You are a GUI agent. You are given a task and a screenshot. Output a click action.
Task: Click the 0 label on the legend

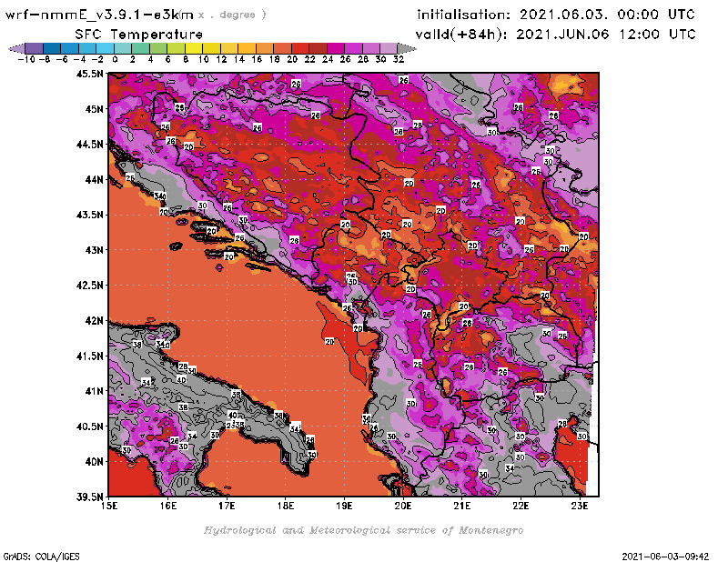tap(115, 59)
